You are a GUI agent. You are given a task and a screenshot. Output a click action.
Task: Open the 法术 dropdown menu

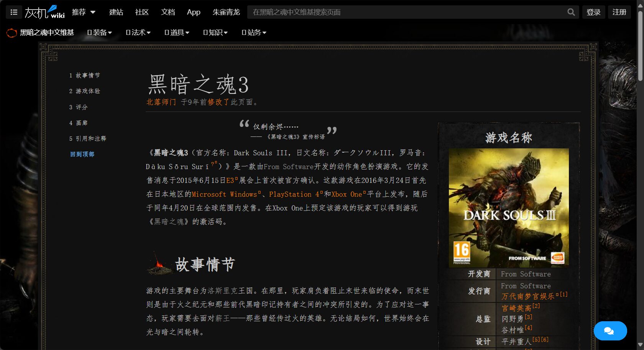point(137,33)
